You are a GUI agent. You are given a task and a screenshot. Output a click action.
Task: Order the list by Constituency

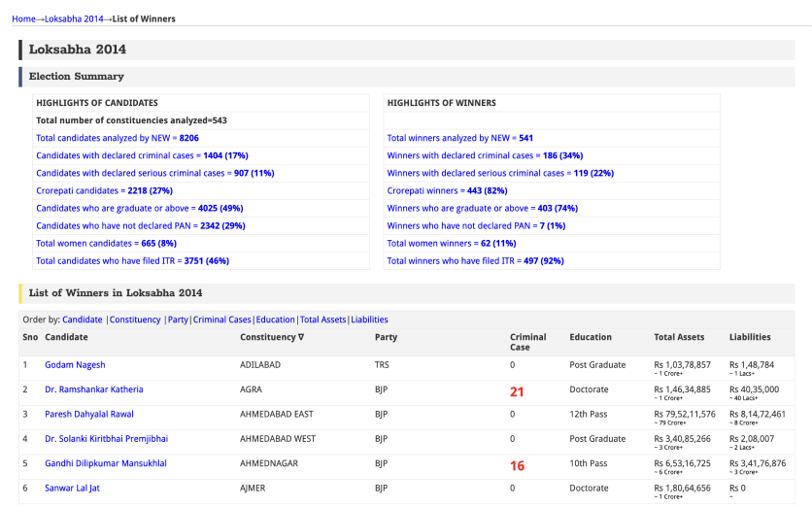tap(135, 320)
